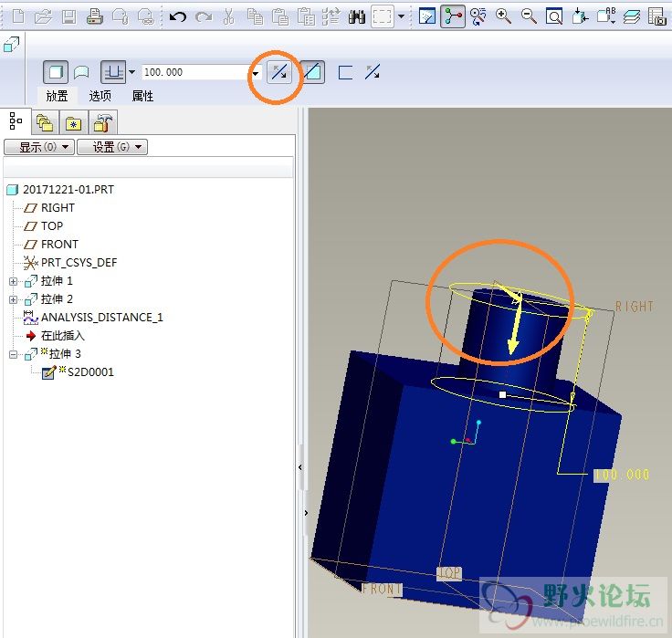Open Find tool with binoculars icon
The width and height of the screenshot is (672, 638).
pos(357,16)
